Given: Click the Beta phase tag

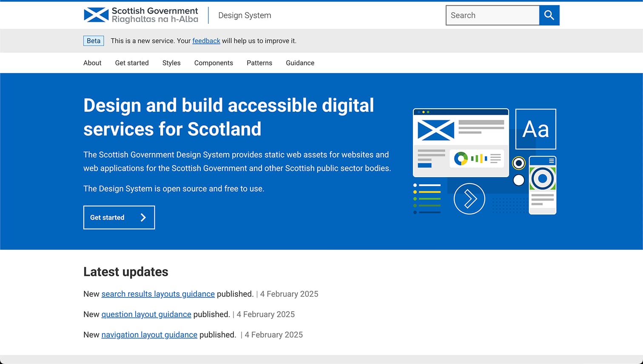Looking at the screenshot, I should (94, 41).
